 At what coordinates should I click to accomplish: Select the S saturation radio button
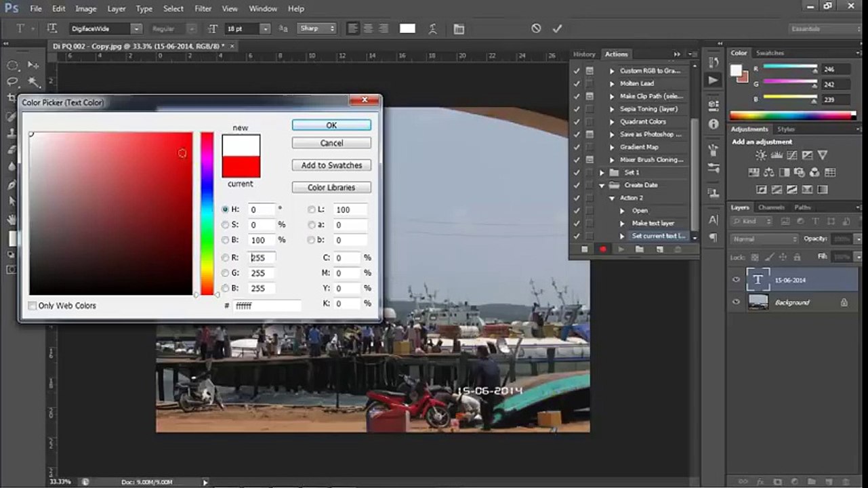click(225, 224)
